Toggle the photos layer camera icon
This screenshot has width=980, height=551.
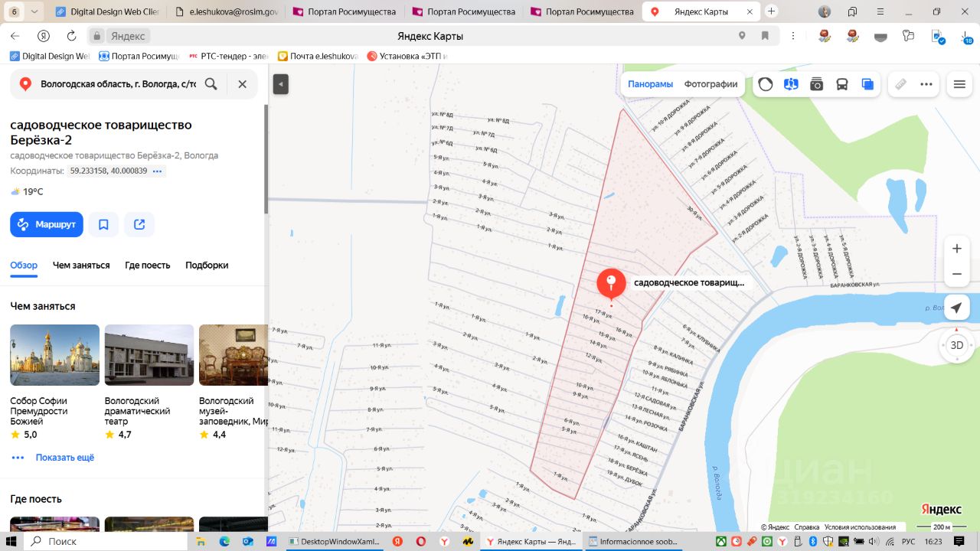tap(817, 84)
